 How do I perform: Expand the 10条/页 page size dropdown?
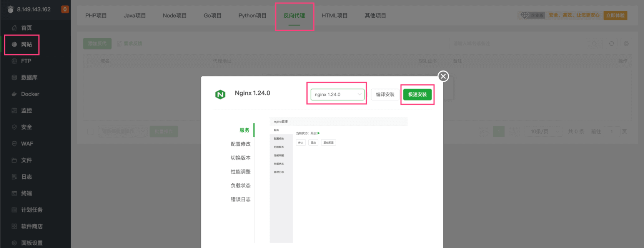(542, 132)
